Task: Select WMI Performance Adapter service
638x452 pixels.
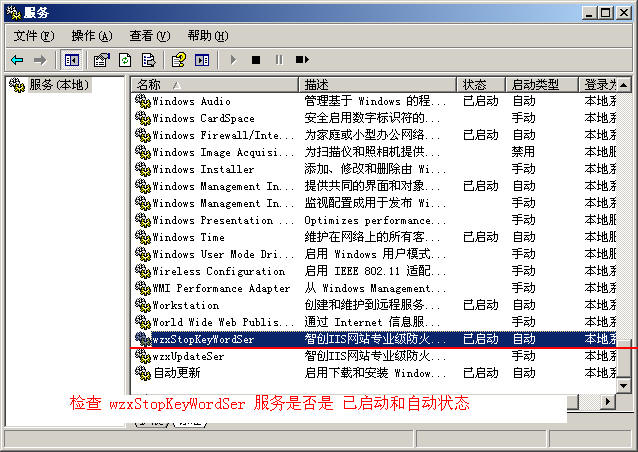Action: click(374, 288)
